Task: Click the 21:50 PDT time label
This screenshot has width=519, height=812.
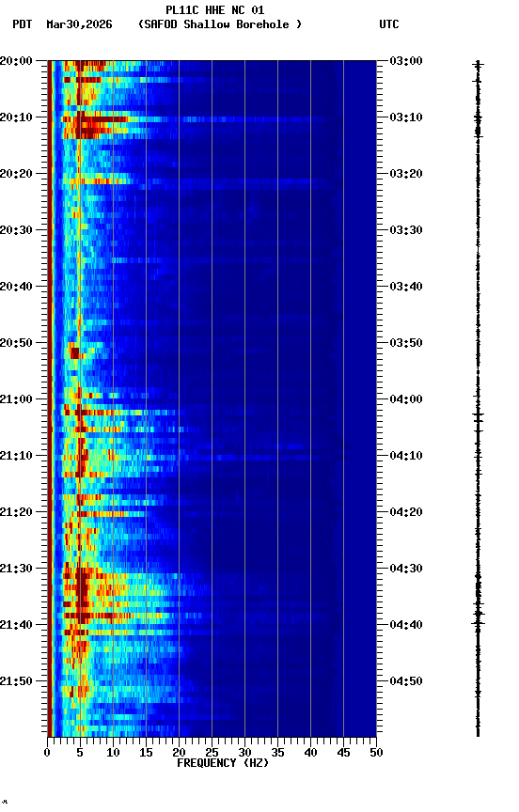Action: point(16,681)
